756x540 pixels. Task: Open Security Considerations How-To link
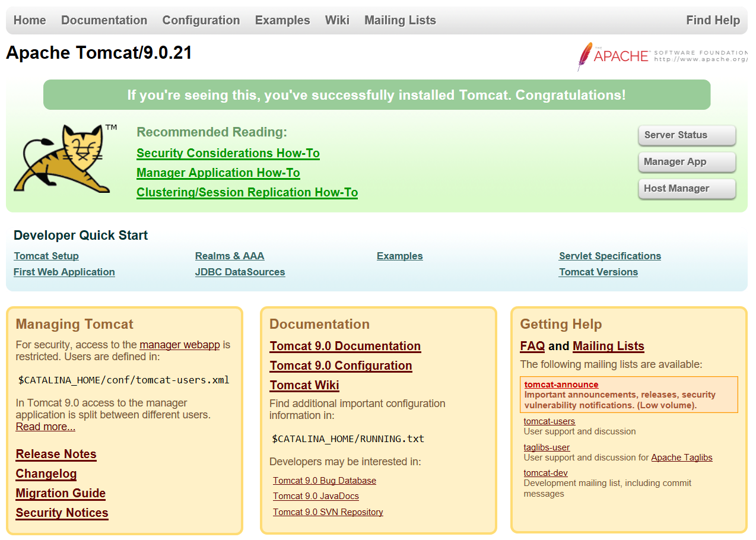[x=228, y=153]
